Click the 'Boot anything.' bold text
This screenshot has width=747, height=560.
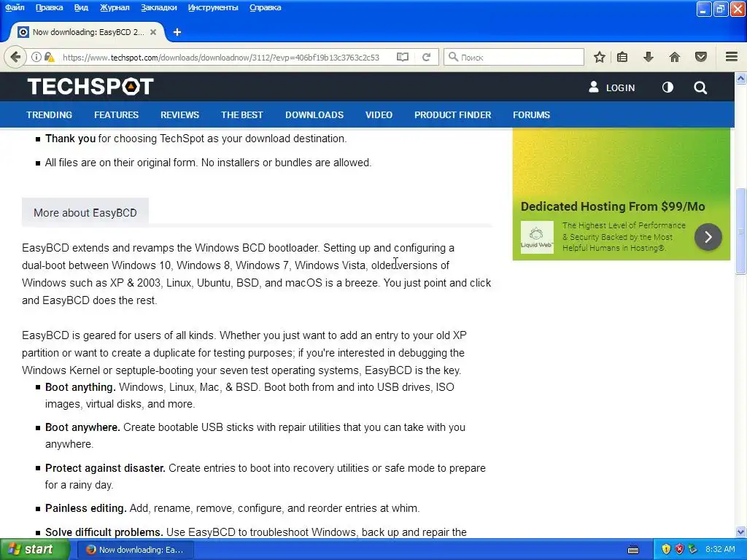point(80,387)
